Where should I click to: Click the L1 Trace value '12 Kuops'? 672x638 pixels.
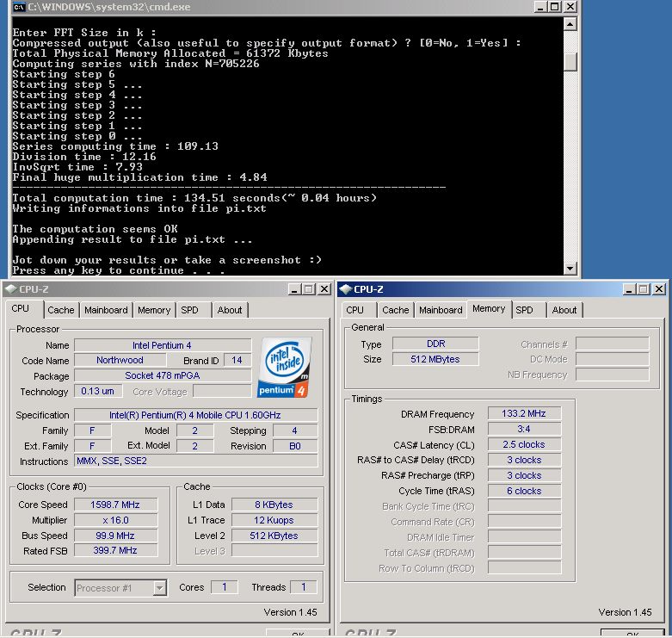point(274,520)
